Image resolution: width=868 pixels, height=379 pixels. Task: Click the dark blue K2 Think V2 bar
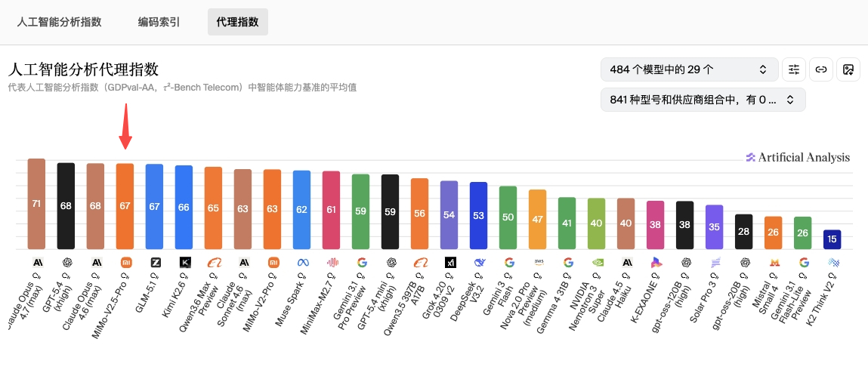[832, 239]
